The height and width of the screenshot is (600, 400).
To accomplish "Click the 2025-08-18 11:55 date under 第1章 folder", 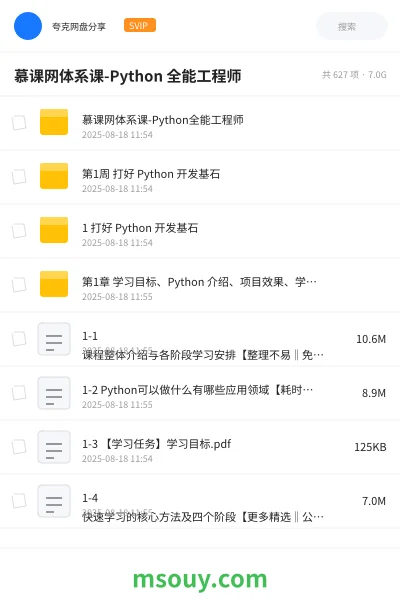I will pos(117,297).
